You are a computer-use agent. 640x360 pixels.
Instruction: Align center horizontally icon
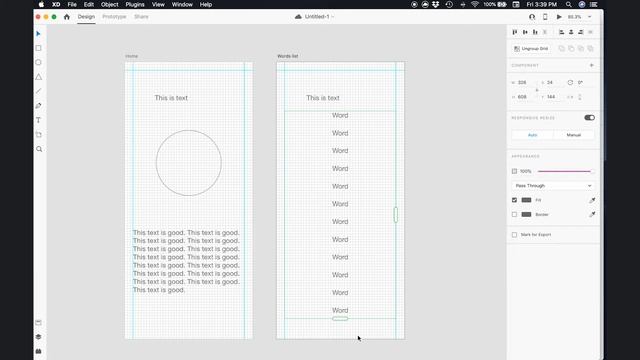pos(571,32)
